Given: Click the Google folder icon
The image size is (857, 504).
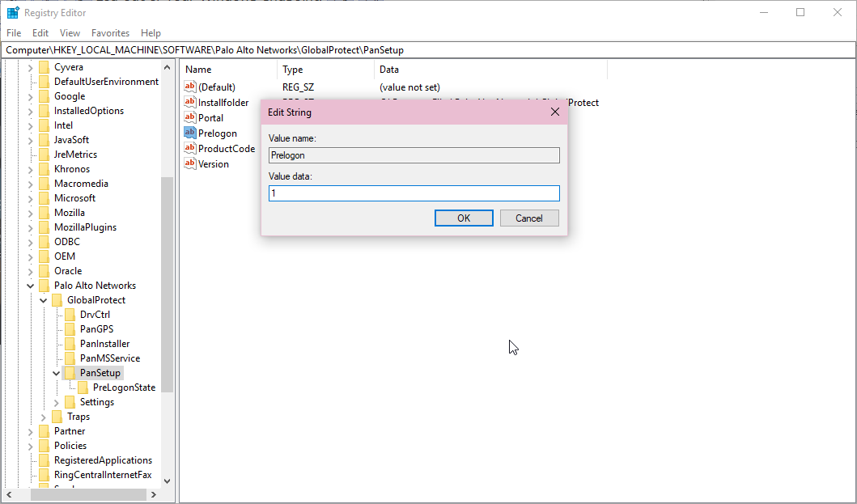Looking at the screenshot, I should point(45,96).
